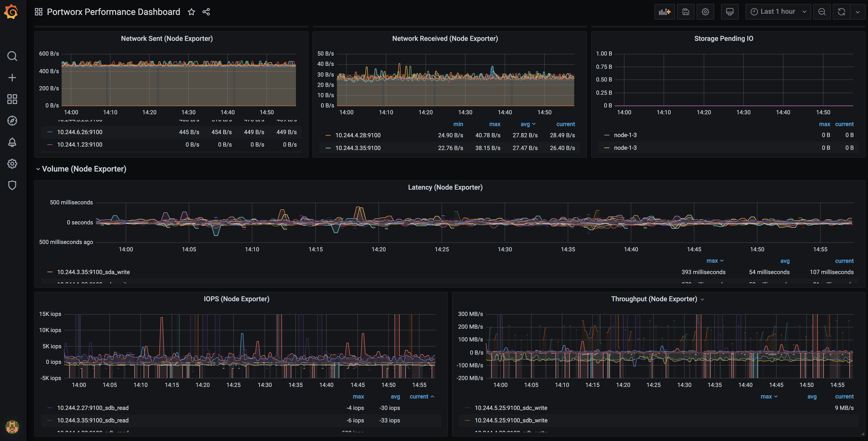
Task: Open refresh interval dropdown arrow
Action: tap(857, 12)
